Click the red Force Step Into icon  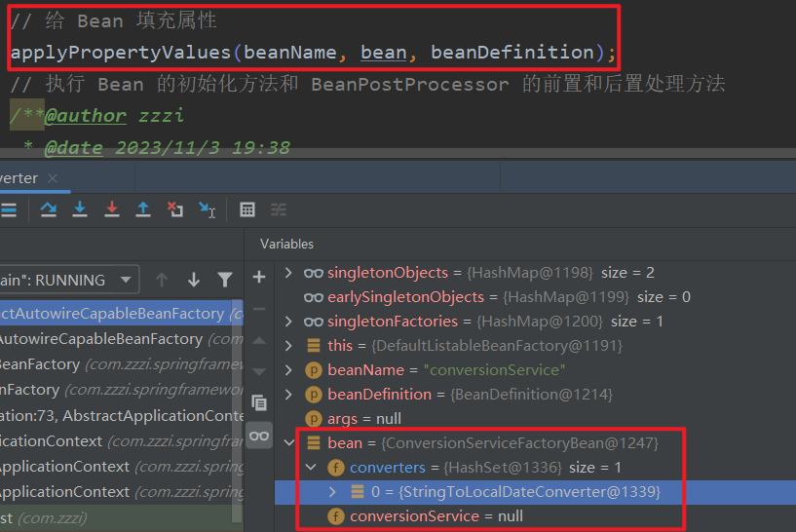pyautogui.click(x=112, y=209)
